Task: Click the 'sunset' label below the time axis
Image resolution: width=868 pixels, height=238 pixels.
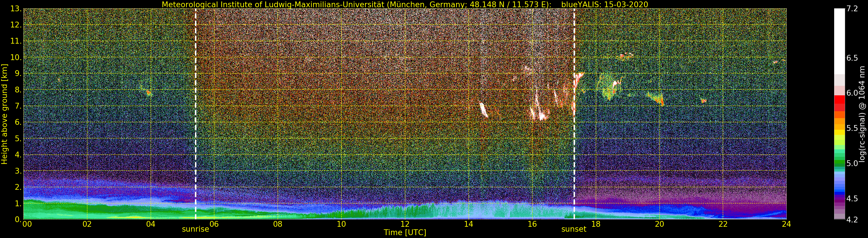Action: pyautogui.click(x=574, y=229)
